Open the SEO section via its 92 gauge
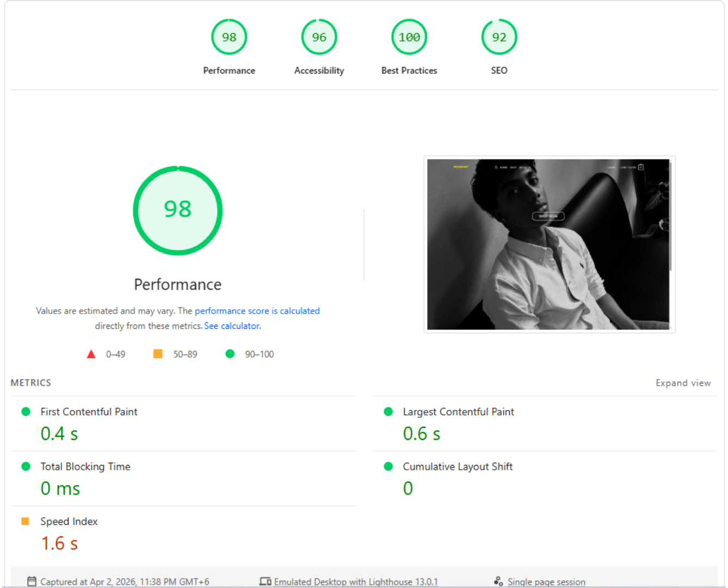Viewport: 728px width, 588px height. pyautogui.click(x=499, y=37)
